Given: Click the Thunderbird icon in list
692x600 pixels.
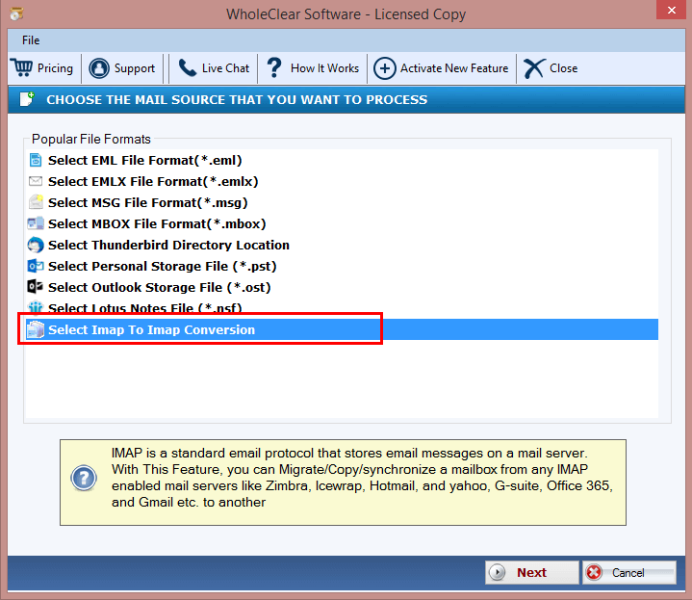Looking at the screenshot, I should [36, 245].
